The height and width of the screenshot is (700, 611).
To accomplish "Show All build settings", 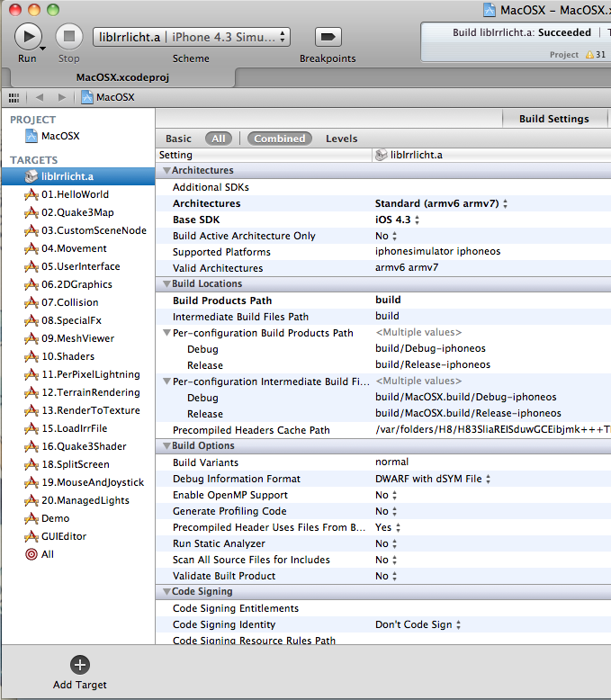I will (x=219, y=139).
